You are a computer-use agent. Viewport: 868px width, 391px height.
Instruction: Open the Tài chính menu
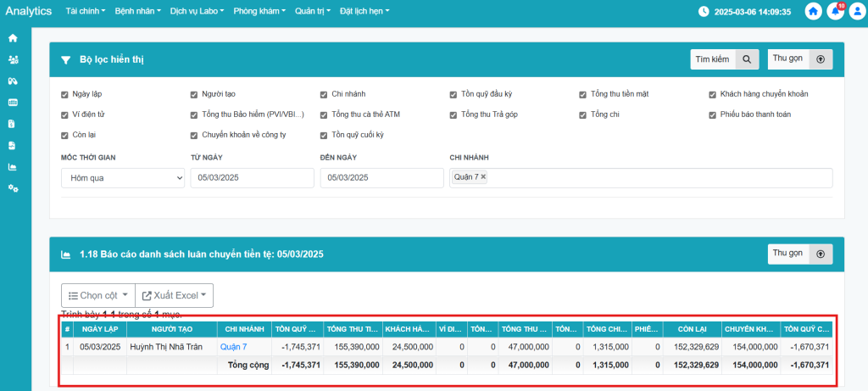click(85, 12)
